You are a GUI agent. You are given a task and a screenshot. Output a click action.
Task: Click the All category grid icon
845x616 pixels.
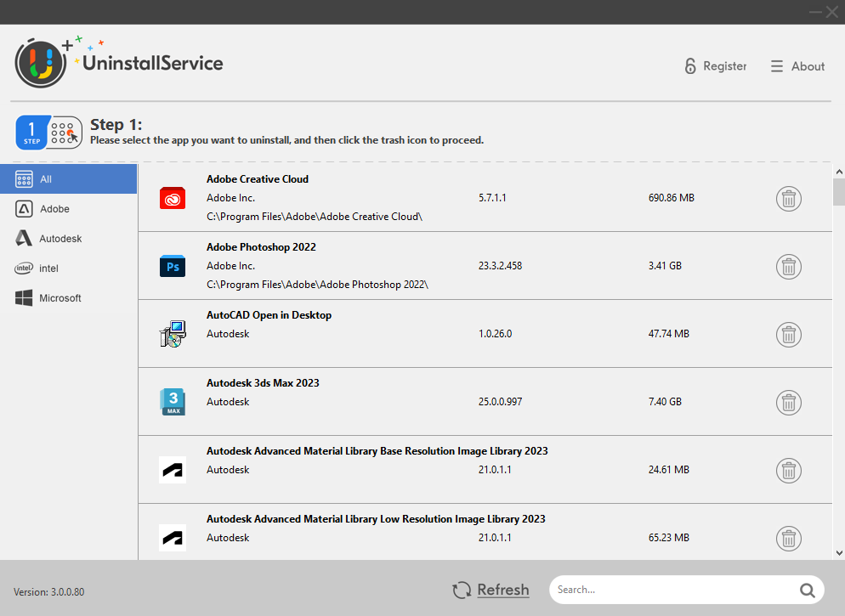coord(24,179)
